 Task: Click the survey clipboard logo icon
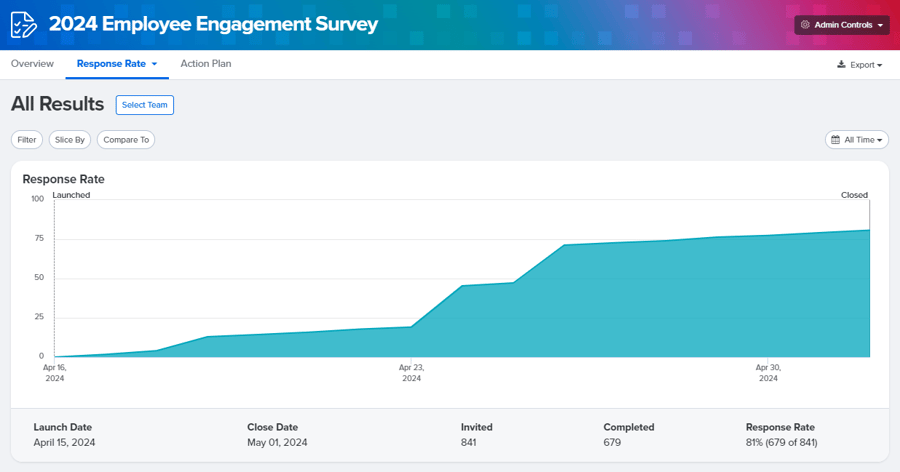23,25
